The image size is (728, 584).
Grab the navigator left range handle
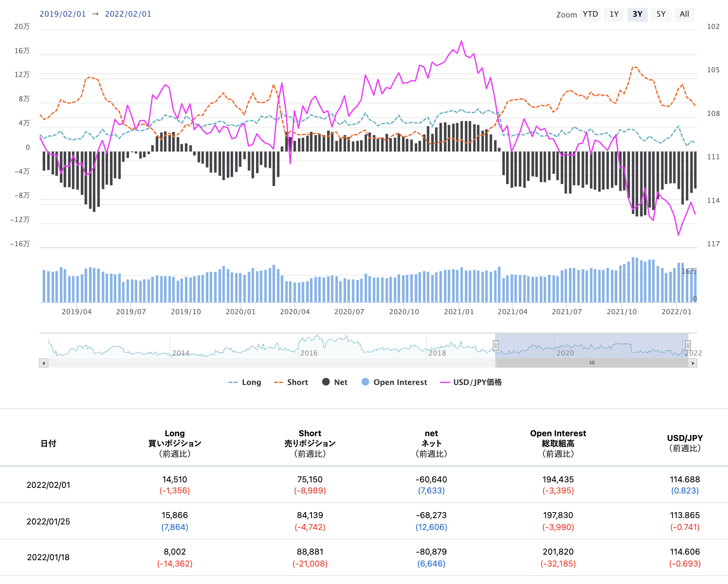[495, 346]
